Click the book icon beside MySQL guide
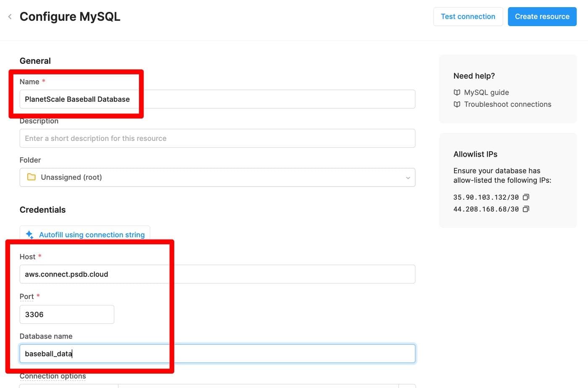 [457, 92]
